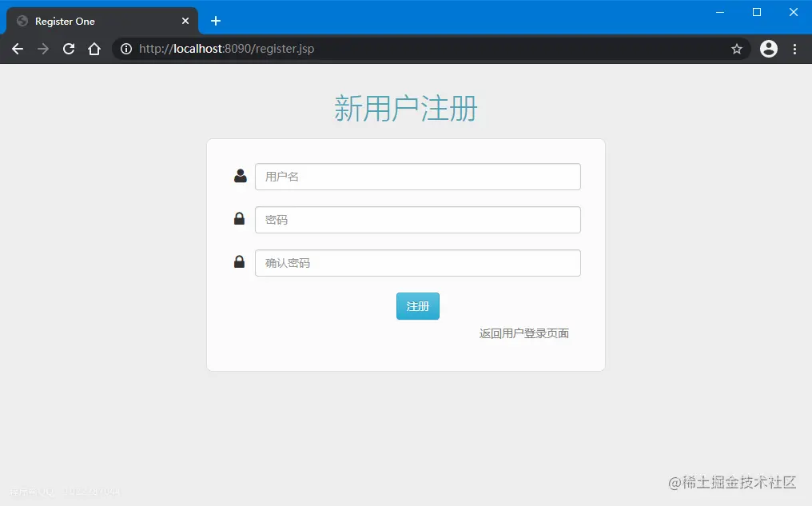Go to the browser home page
The image size is (812, 506).
click(x=94, y=49)
